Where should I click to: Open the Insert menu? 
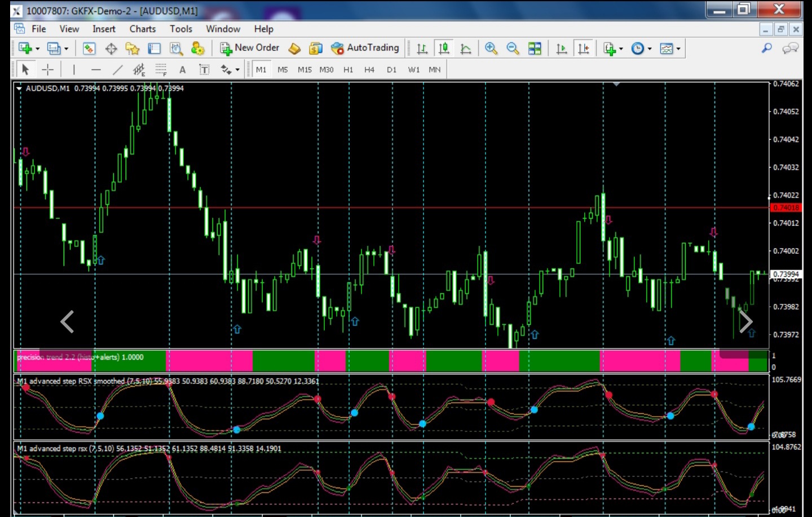104,29
